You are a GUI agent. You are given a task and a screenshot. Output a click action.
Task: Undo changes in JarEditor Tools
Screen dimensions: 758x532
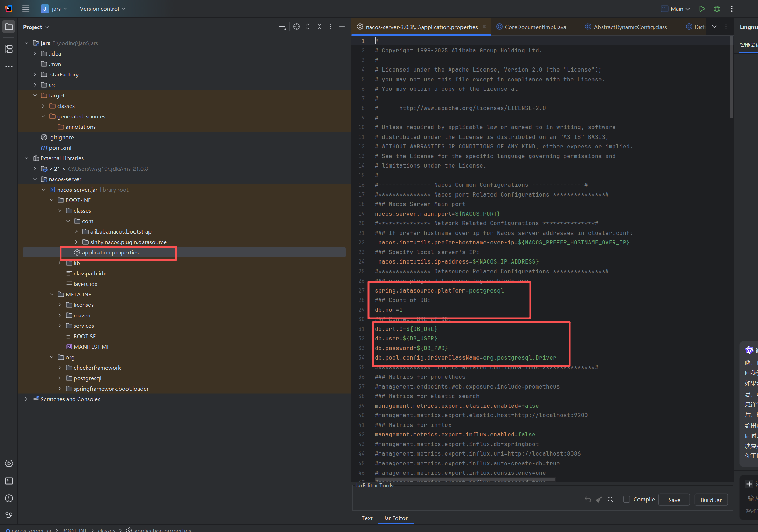[x=588, y=500]
